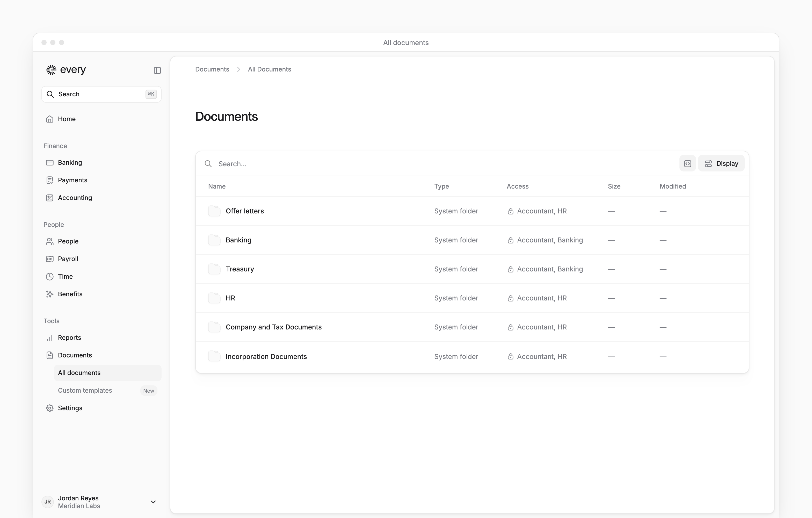The width and height of the screenshot is (812, 518).
Task: Open the Company and Tax Documents folder
Action: pyautogui.click(x=472, y=327)
